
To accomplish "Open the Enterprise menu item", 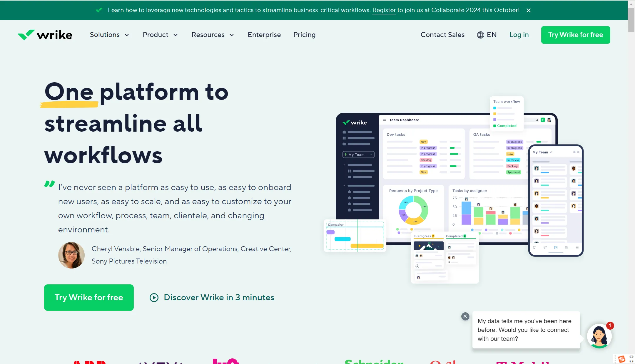I will tap(264, 35).
